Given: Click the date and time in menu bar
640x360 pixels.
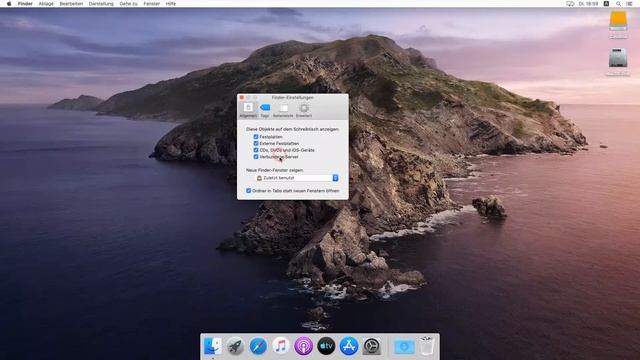Looking at the screenshot, I should point(588,4).
